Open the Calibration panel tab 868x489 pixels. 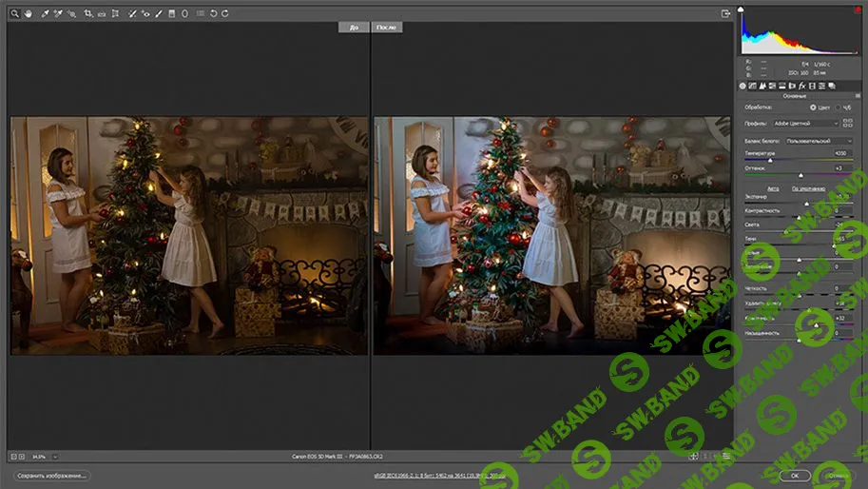tap(812, 86)
